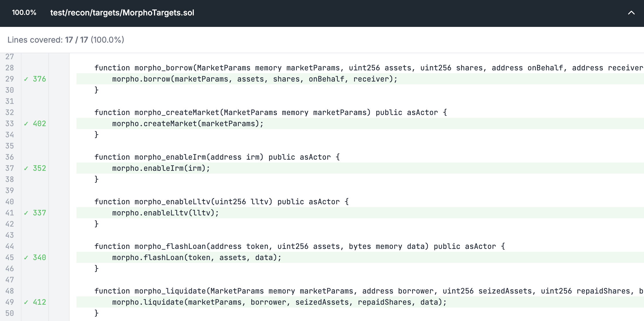Click the green checkmark on line 49
Screen dimensions: 644x321
[26, 302]
